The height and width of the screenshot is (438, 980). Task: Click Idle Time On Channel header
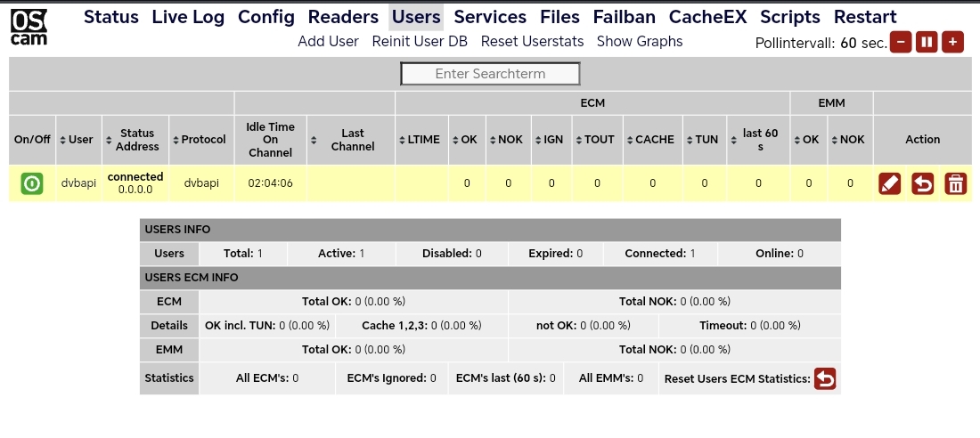(x=270, y=140)
